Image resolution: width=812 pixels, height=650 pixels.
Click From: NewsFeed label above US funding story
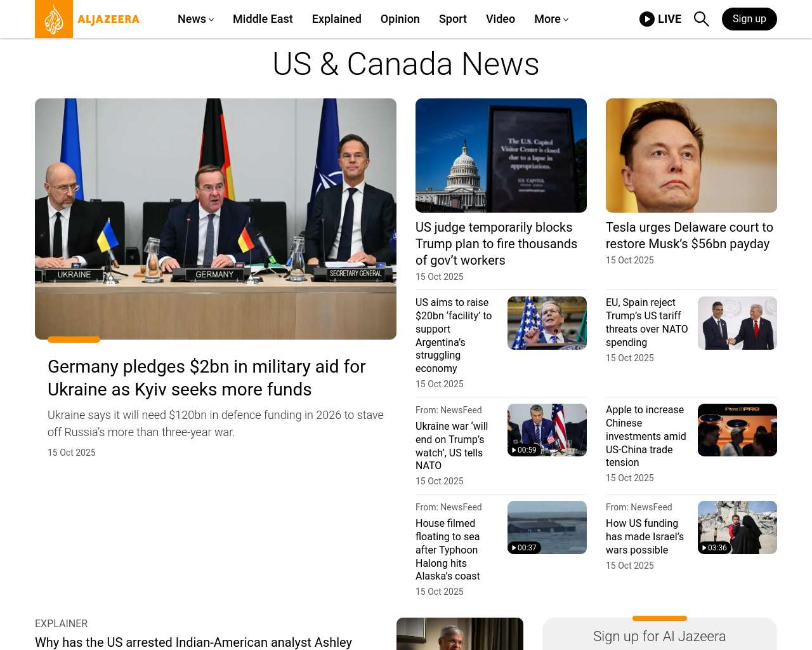[639, 507]
